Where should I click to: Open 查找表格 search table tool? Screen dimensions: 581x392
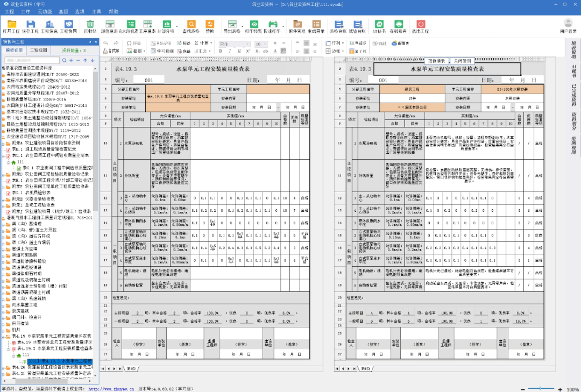pos(191,27)
